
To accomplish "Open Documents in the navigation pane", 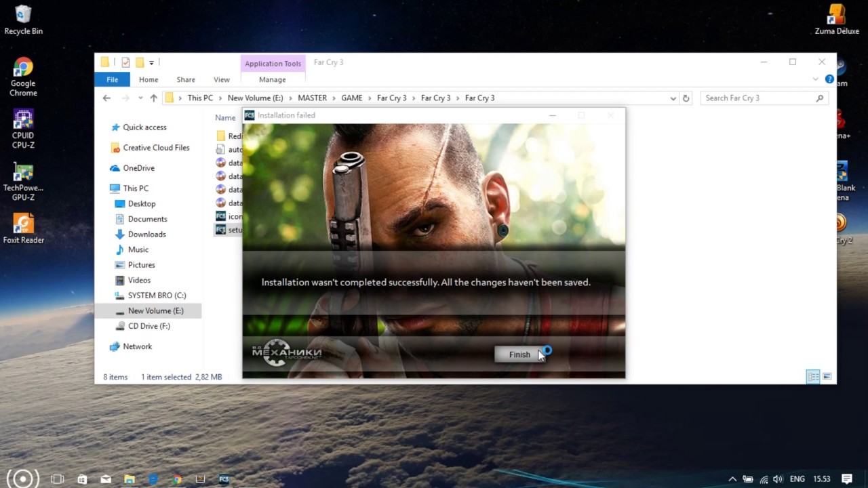I will 147,219.
